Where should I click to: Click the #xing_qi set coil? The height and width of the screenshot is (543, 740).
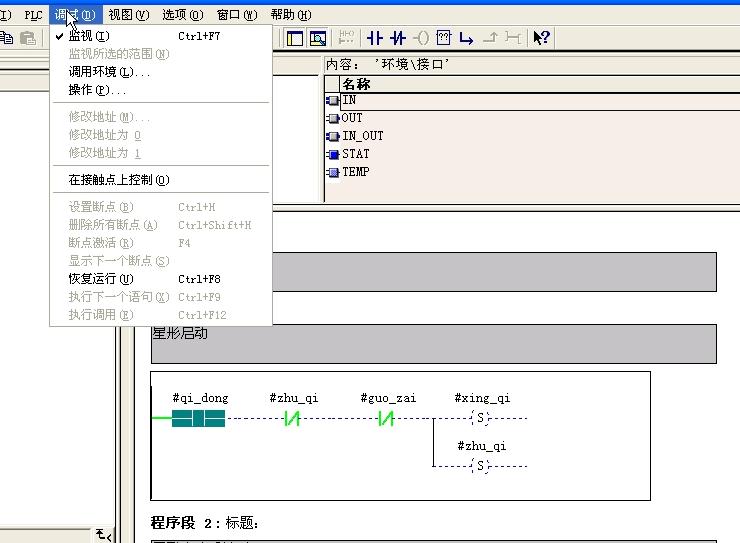(481, 418)
